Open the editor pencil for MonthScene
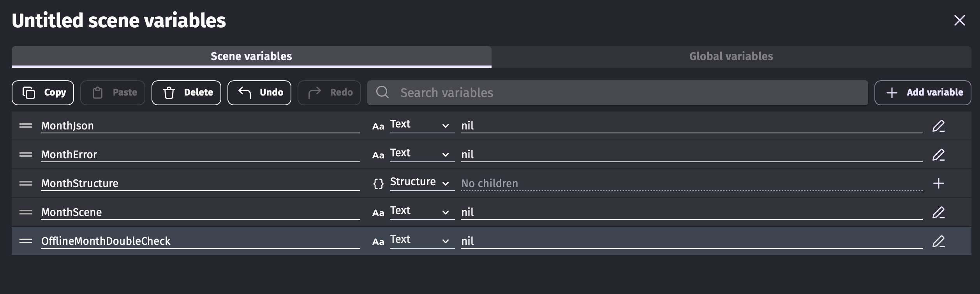This screenshot has width=980, height=294. coord(938,213)
